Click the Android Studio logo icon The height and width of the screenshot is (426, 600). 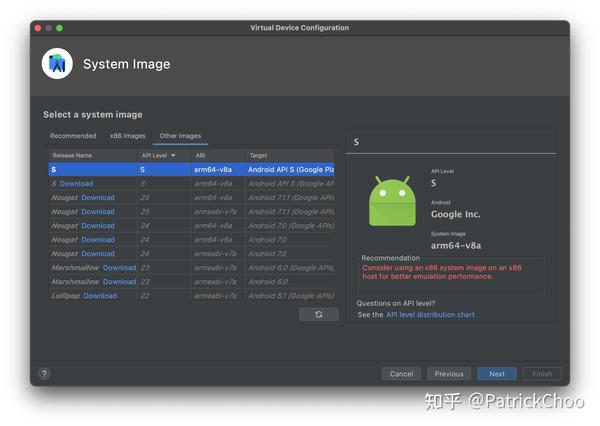(57, 64)
